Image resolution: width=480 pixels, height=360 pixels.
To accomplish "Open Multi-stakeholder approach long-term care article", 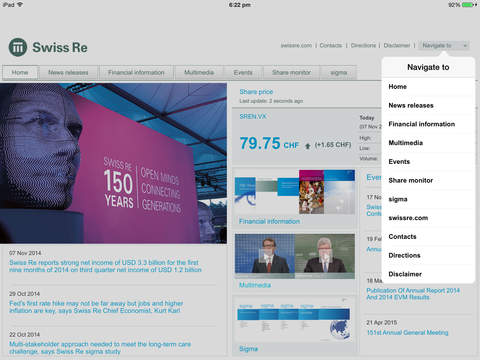I will click(100, 348).
